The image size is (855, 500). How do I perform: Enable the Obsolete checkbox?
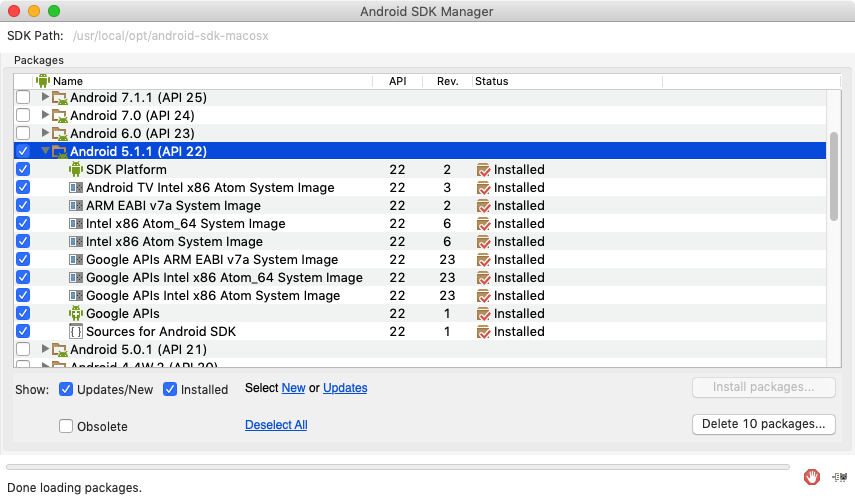pyautogui.click(x=66, y=426)
